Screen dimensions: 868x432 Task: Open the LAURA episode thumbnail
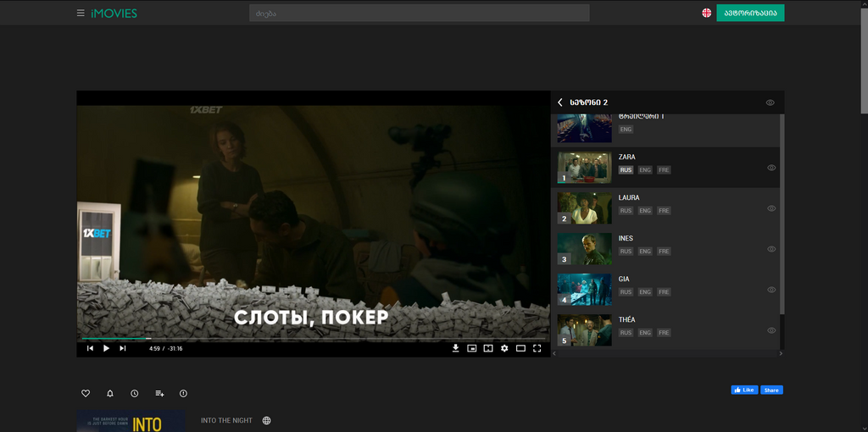point(585,208)
